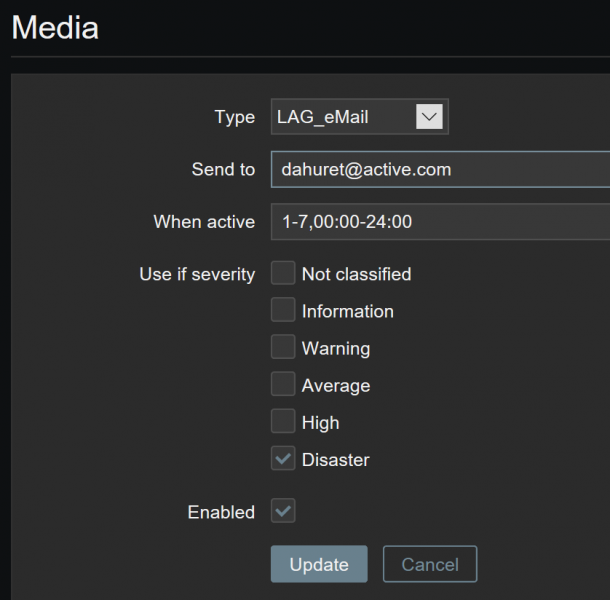Click the "When active" field label
The image size is (610, 600).
click(x=204, y=222)
